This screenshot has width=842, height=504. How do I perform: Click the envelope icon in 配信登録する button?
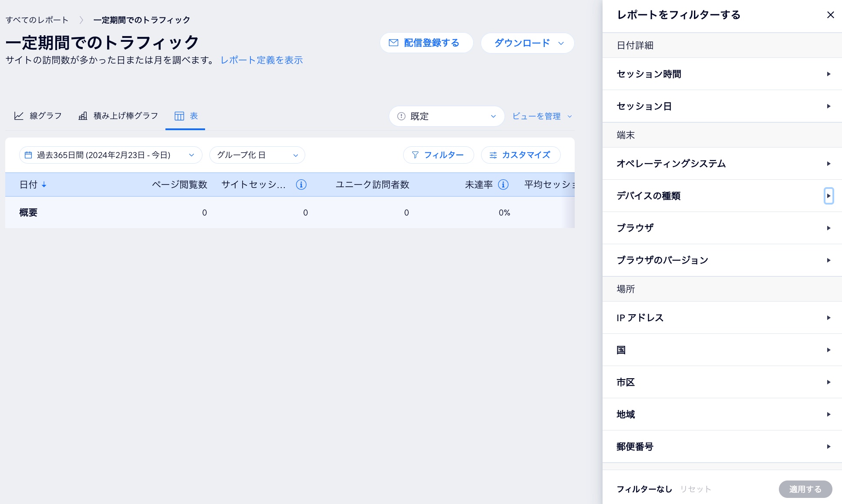(x=394, y=43)
